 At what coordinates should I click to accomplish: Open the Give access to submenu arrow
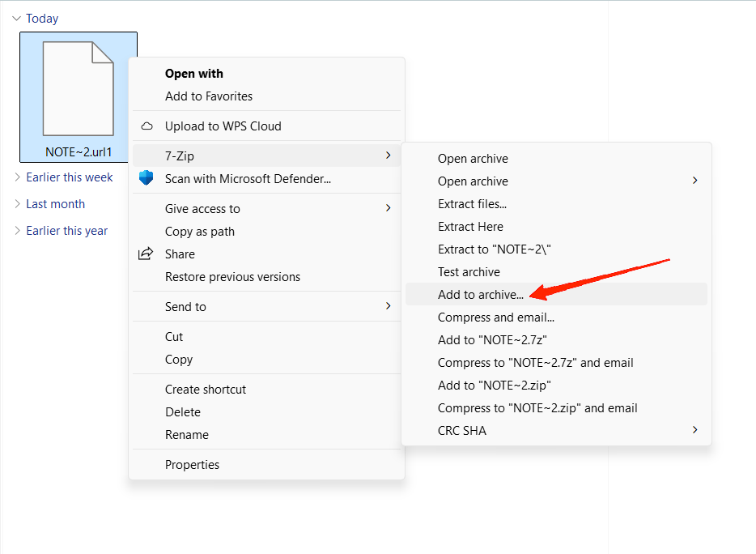click(x=389, y=208)
